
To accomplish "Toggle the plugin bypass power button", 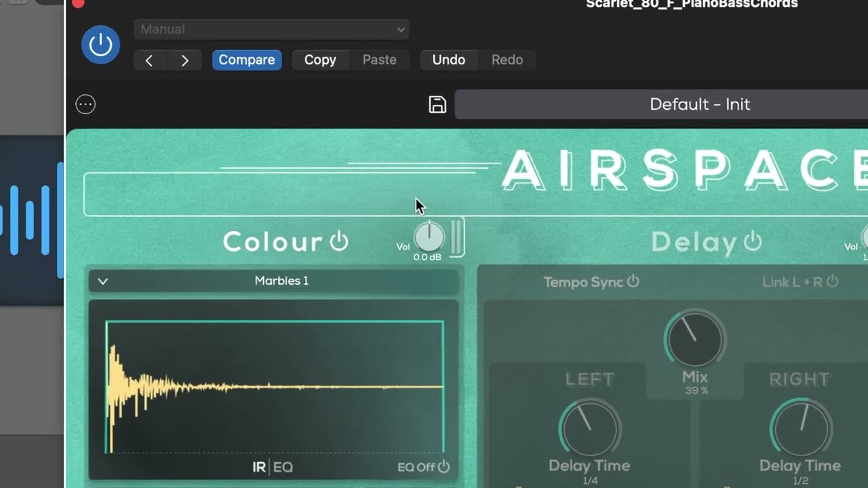I will pyautogui.click(x=100, y=45).
